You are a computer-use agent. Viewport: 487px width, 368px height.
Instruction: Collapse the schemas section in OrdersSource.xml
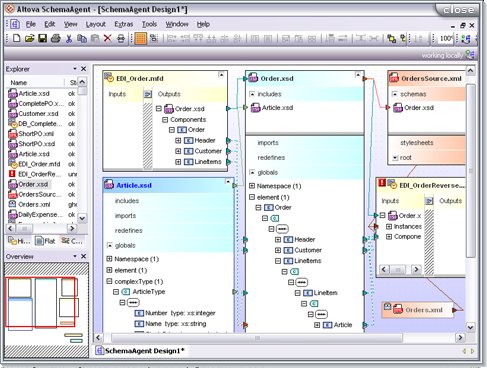point(395,94)
